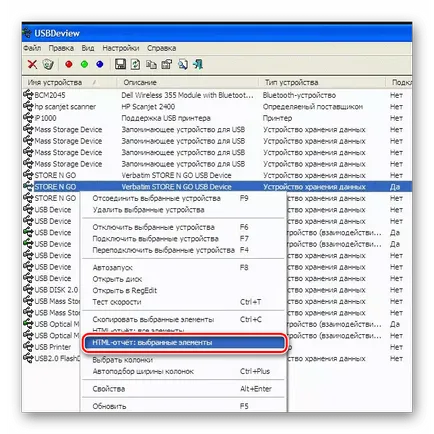Click the red X disconnect toolbar icon
The image size is (434, 434).
click(32, 64)
